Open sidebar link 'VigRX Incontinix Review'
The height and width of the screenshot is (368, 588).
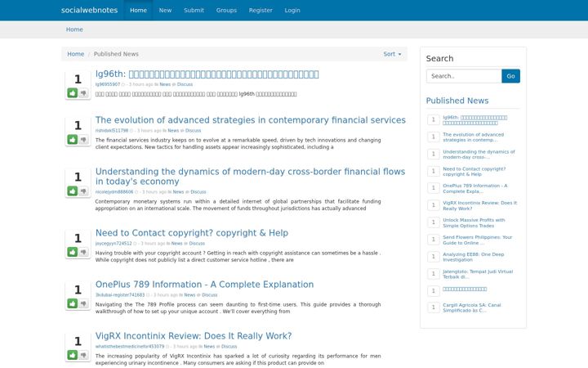[x=479, y=205]
